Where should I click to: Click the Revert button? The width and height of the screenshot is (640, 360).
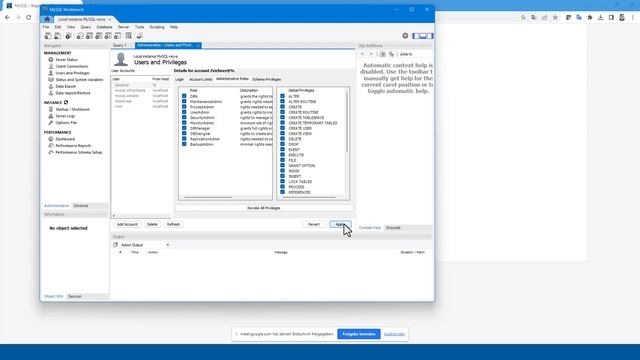314,224
